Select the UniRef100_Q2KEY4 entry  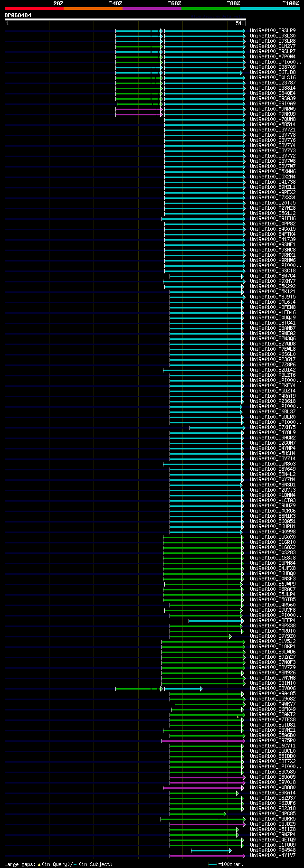pyautogui.click(x=273, y=386)
